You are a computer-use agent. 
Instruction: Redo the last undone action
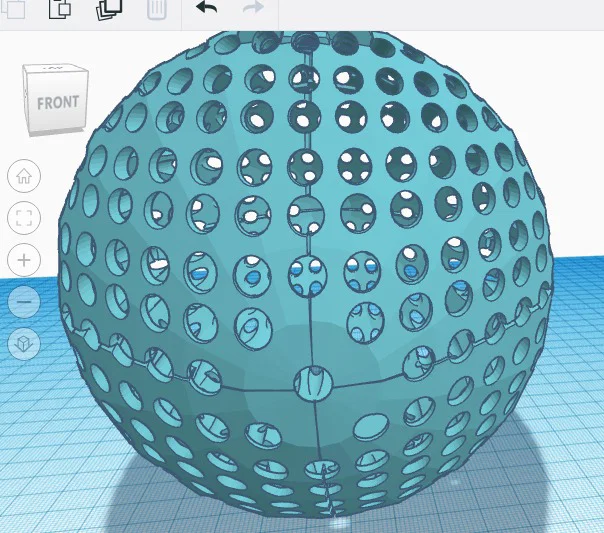click(253, 7)
